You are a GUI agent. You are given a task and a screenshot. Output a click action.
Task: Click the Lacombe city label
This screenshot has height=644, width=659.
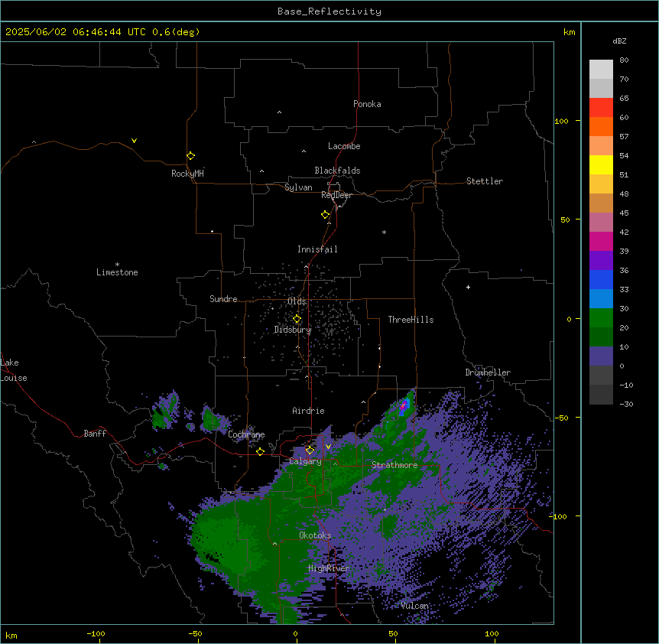click(x=344, y=146)
